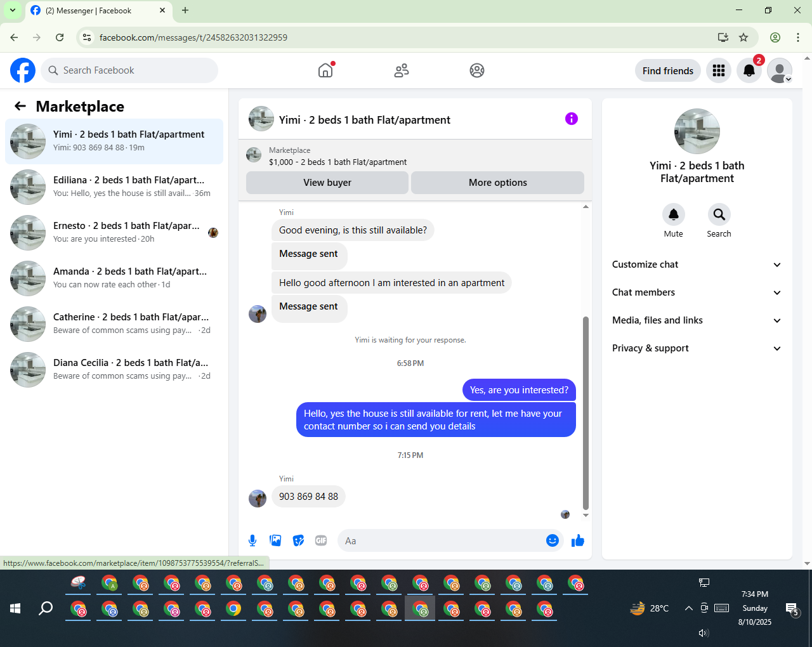Focus the Aa message input box
812x647 pixels.
coord(441,540)
